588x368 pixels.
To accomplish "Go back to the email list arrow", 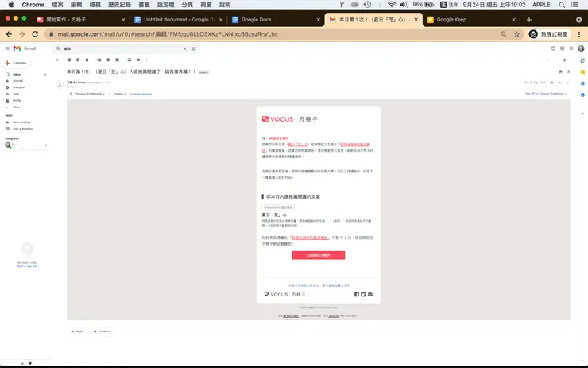I will click(57, 60).
